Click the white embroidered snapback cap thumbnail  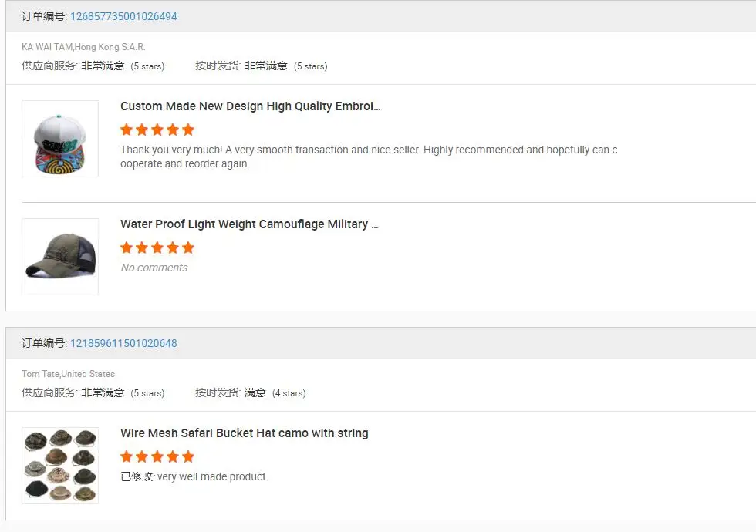[60, 139]
